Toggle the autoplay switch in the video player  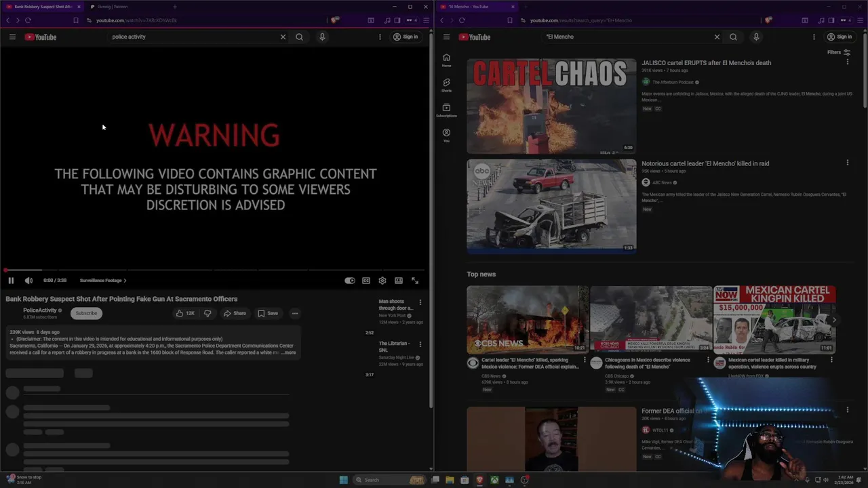point(349,281)
